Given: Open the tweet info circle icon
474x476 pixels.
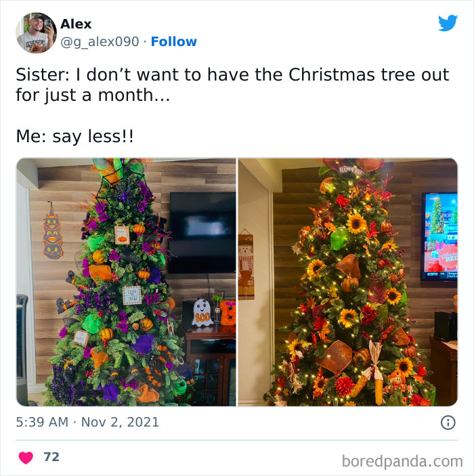Looking at the screenshot, I should (448, 423).
